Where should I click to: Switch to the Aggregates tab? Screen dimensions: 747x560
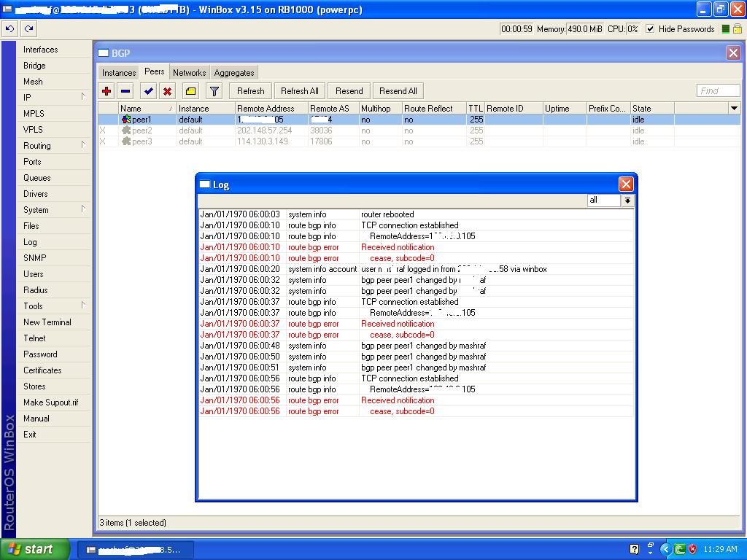click(234, 72)
